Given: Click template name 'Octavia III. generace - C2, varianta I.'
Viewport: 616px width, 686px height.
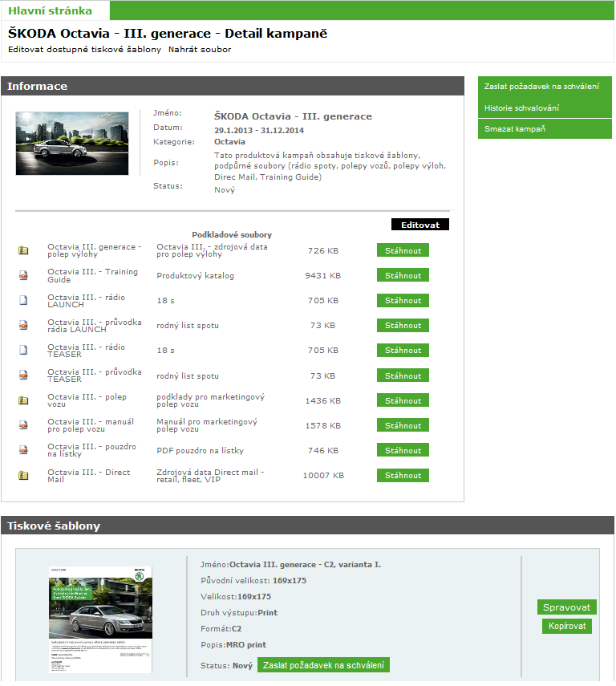Looking at the screenshot, I should pyautogui.click(x=306, y=564).
